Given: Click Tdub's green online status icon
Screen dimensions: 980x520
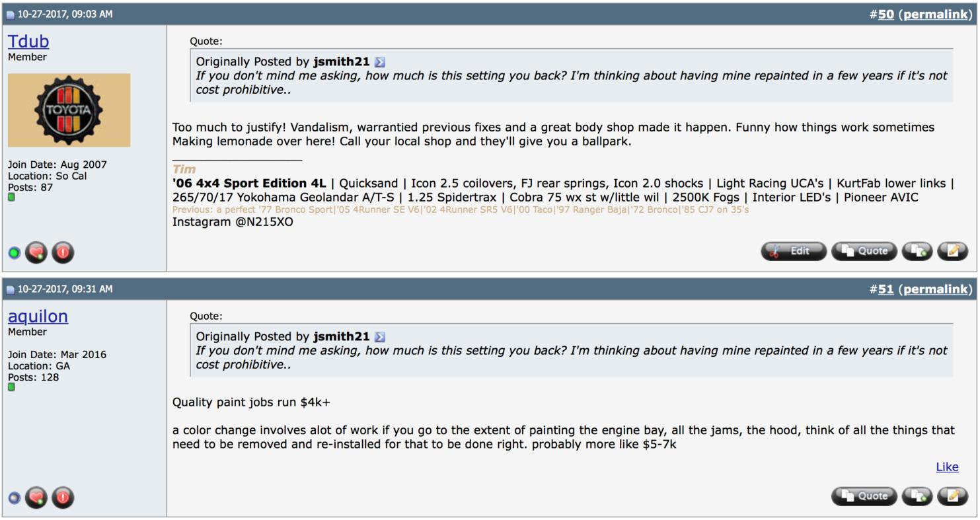Looking at the screenshot, I should [x=15, y=253].
